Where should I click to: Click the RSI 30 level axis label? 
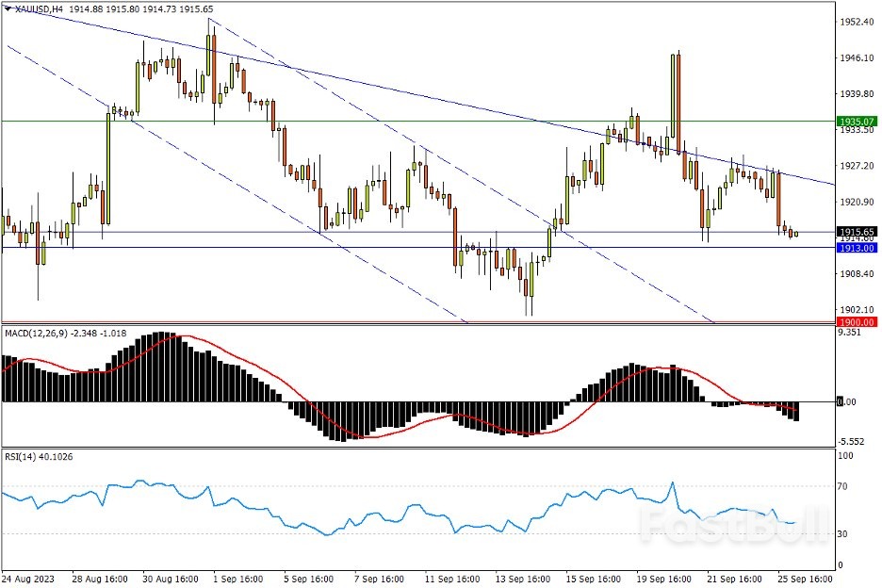click(x=845, y=533)
